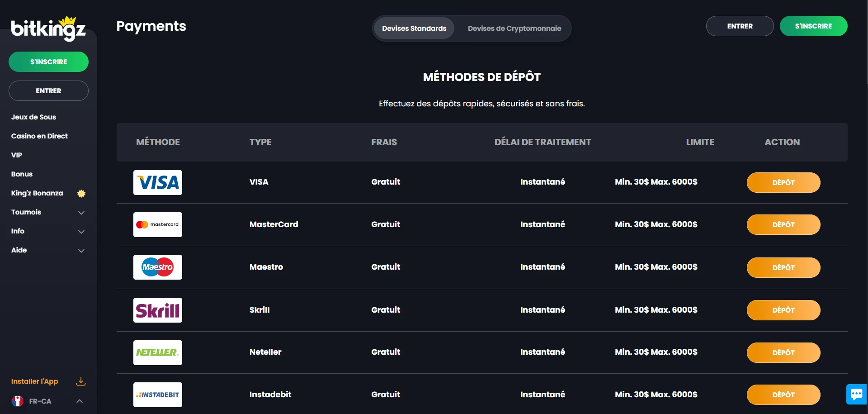The image size is (868, 414).
Task: Click the Aide menu label
Action: [x=19, y=250]
